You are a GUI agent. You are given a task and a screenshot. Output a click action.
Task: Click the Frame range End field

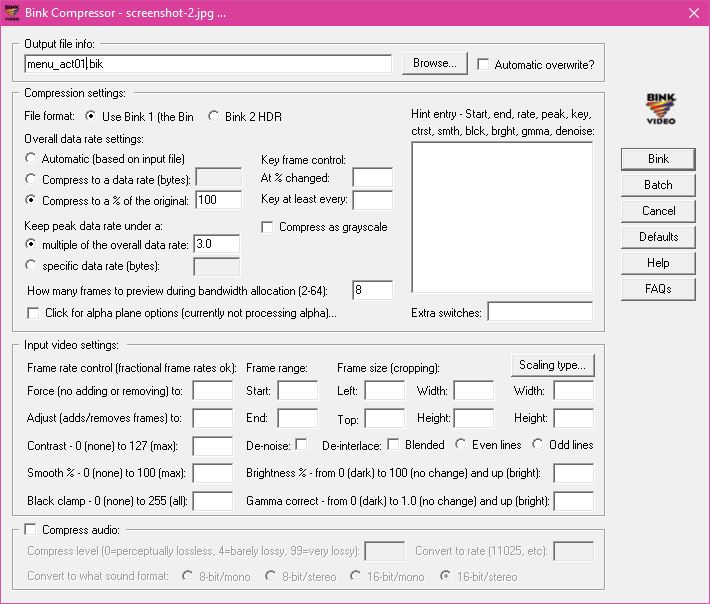click(297, 418)
